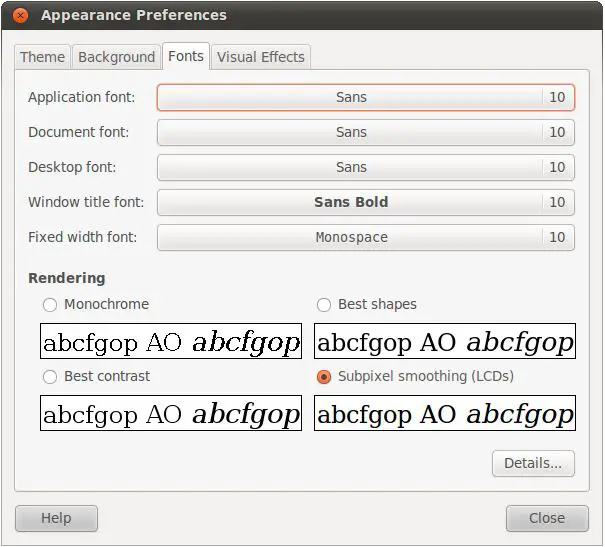The image size is (605, 547).
Task: Switch to the Theme tab
Action: point(43,57)
